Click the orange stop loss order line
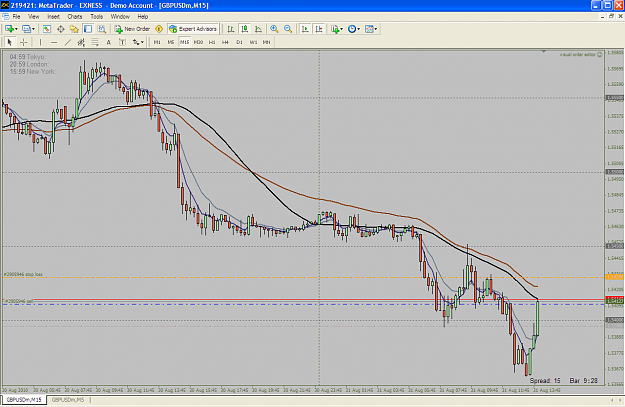 click(x=303, y=277)
